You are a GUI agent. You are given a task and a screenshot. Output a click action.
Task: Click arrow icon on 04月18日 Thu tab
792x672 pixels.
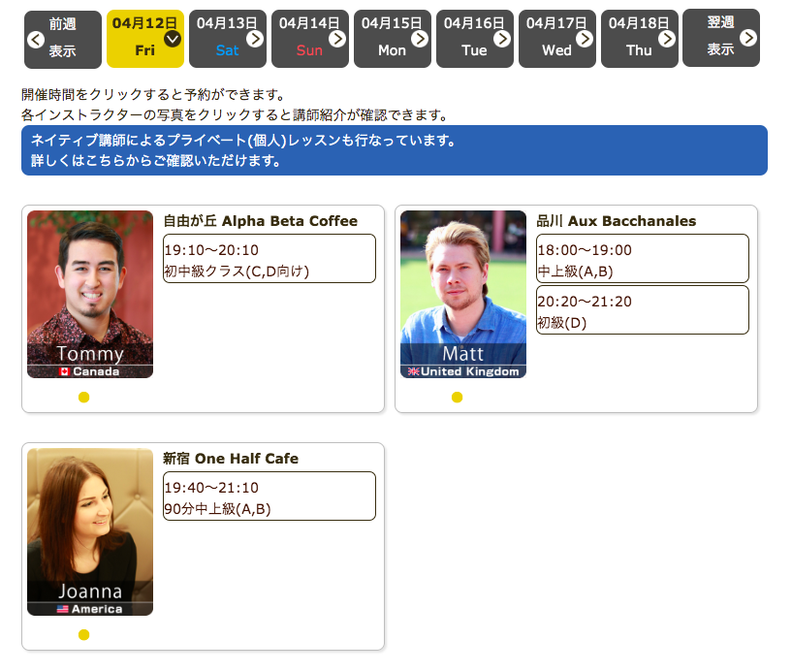[x=667, y=39]
